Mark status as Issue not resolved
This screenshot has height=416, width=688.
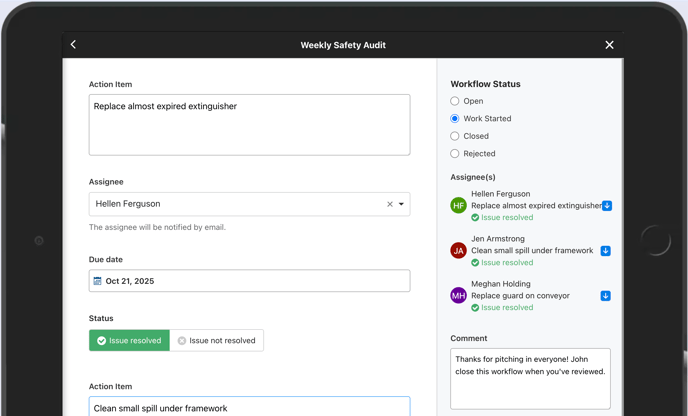pos(216,341)
